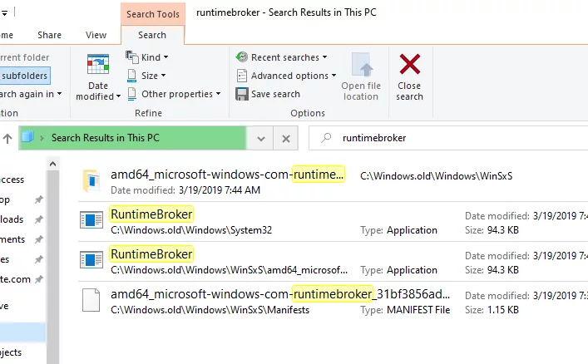Click the 'jects' navigation pane item
Image resolution: width=588 pixels, height=364 pixels.
point(12,352)
